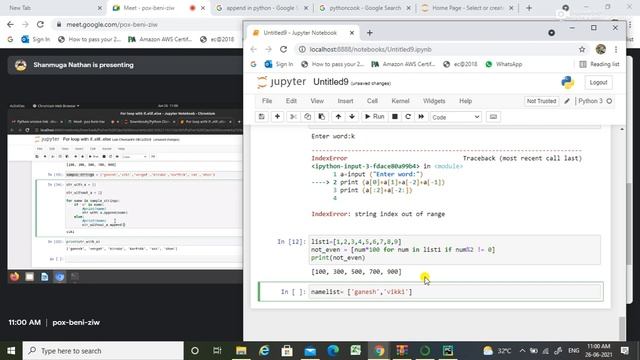Click pencil edit icon near Python 3
The image size is (640, 360).
[x=567, y=101]
